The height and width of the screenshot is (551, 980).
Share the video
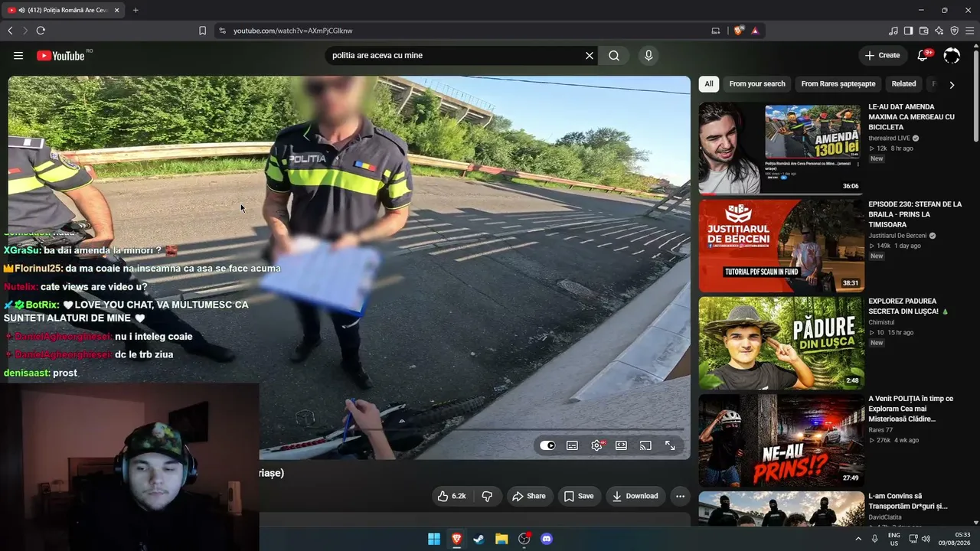tap(529, 496)
